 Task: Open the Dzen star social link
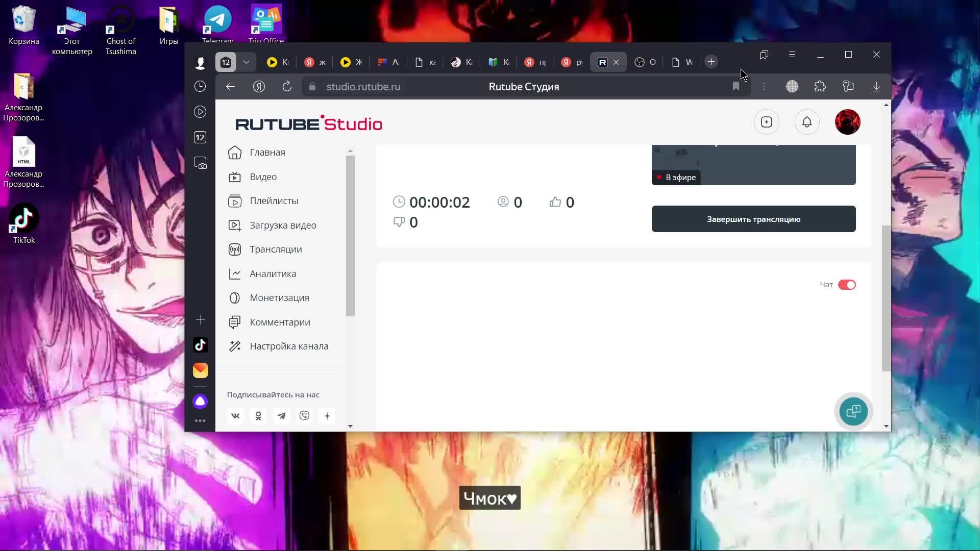pos(327,416)
